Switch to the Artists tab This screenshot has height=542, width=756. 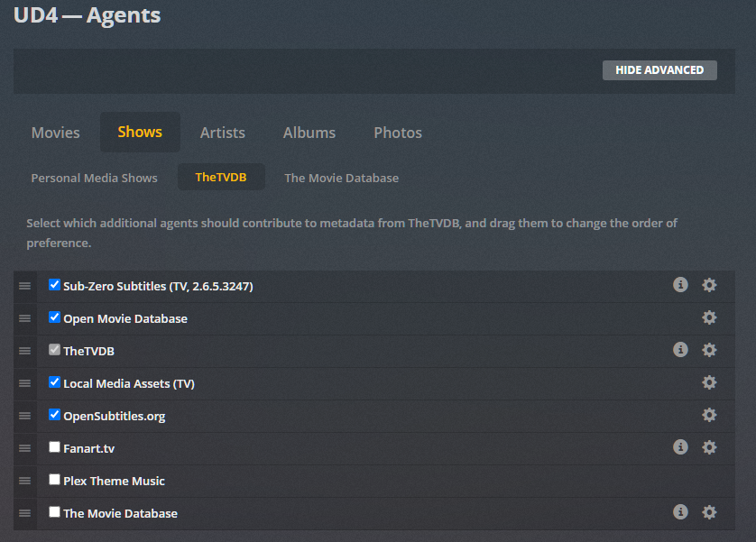(222, 133)
